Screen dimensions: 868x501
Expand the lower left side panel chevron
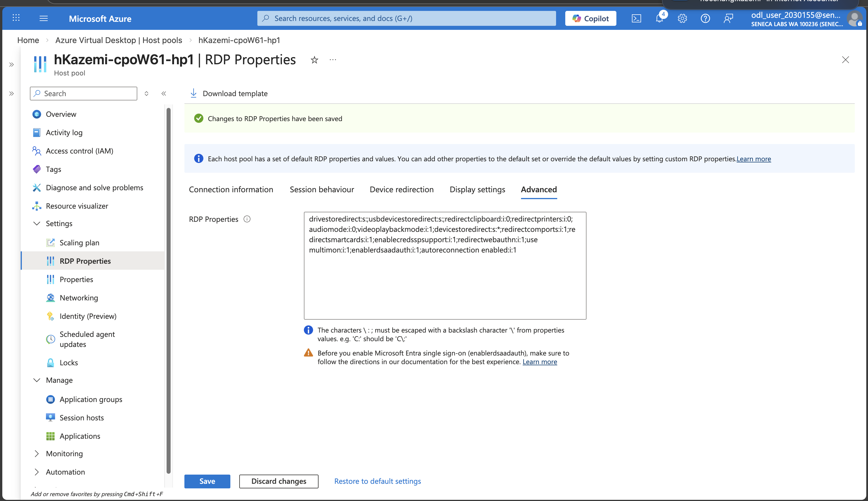point(11,94)
